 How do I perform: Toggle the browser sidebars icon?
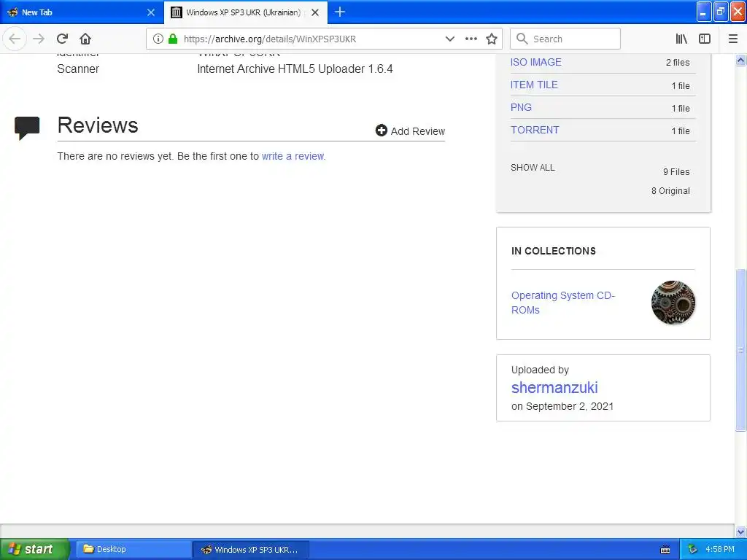tap(705, 39)
